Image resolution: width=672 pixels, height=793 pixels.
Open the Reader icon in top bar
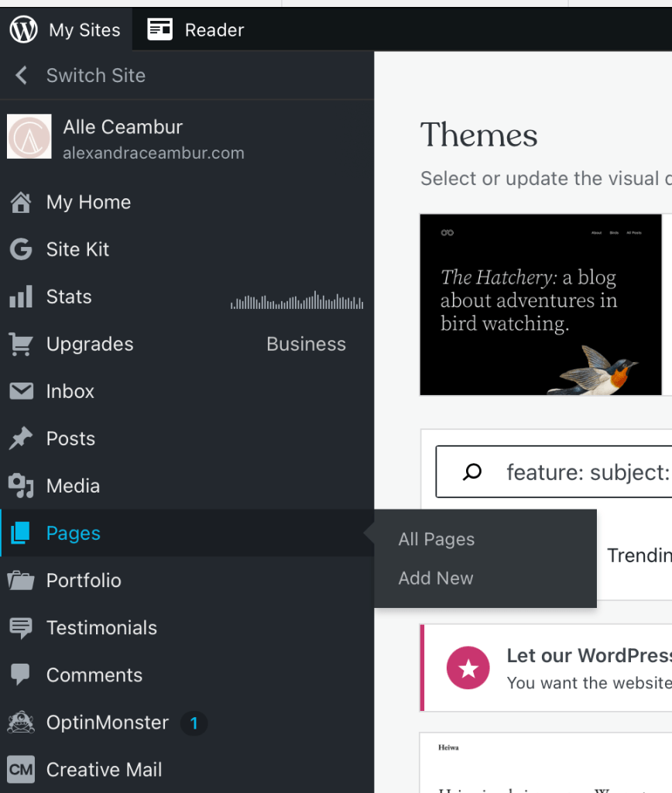click(160, 30)
